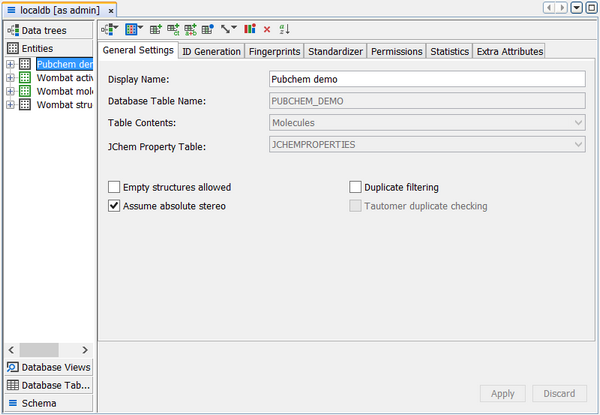Open the Database Views panel
The image size is (600, 415).
tap(48, 367)
